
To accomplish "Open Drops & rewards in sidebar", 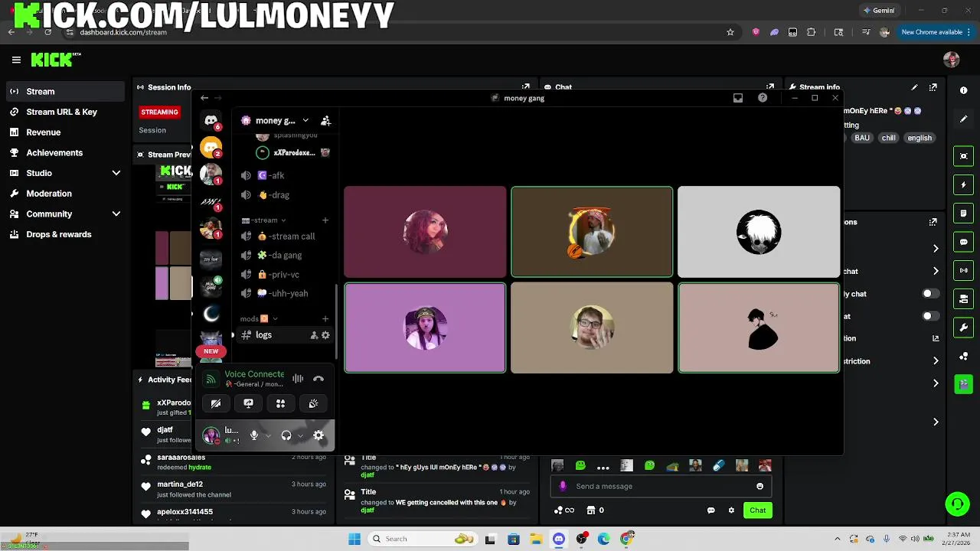I will coord(65,234).
